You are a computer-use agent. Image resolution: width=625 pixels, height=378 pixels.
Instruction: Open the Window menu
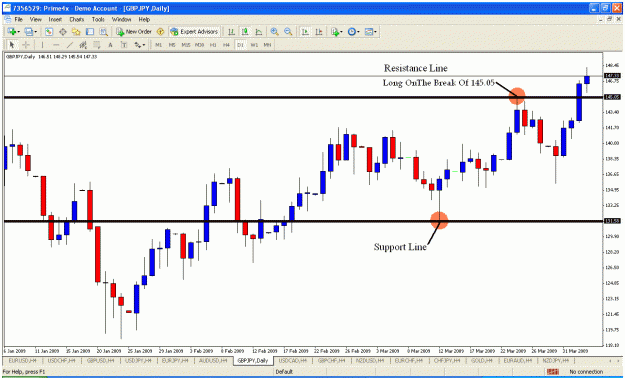(x=121, y=19)
